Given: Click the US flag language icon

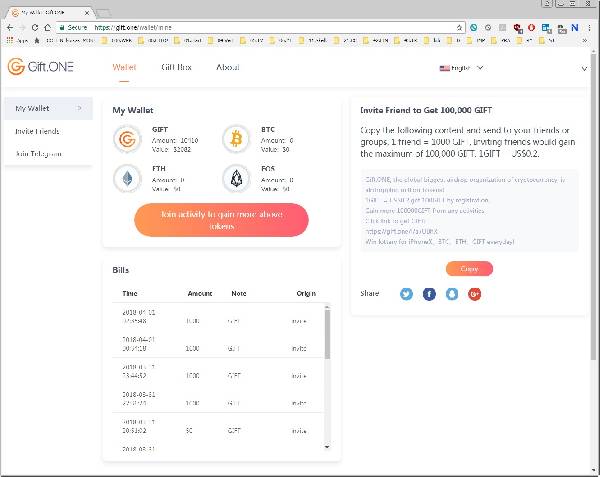Looking at the screenshot, I should (444, 68).
